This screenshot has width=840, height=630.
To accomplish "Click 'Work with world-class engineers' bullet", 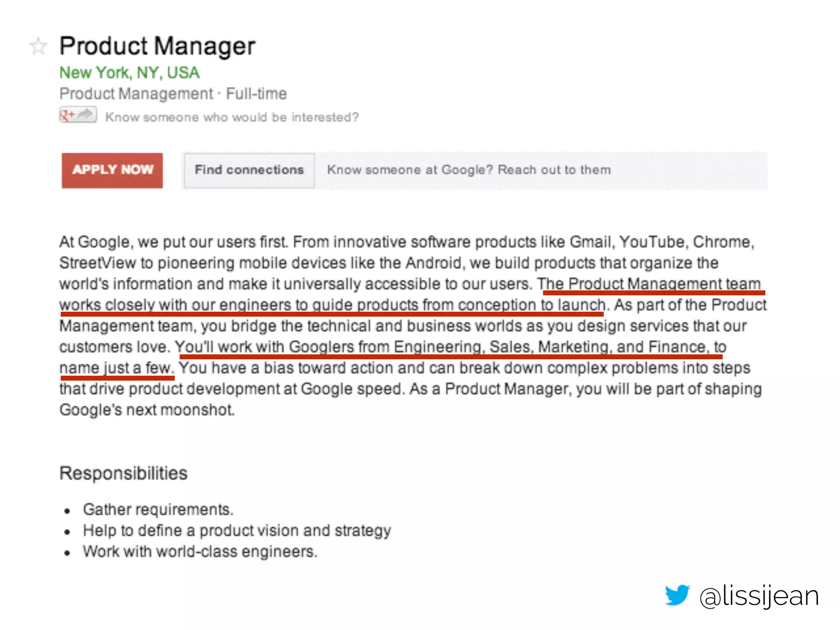I will point(200,552).
